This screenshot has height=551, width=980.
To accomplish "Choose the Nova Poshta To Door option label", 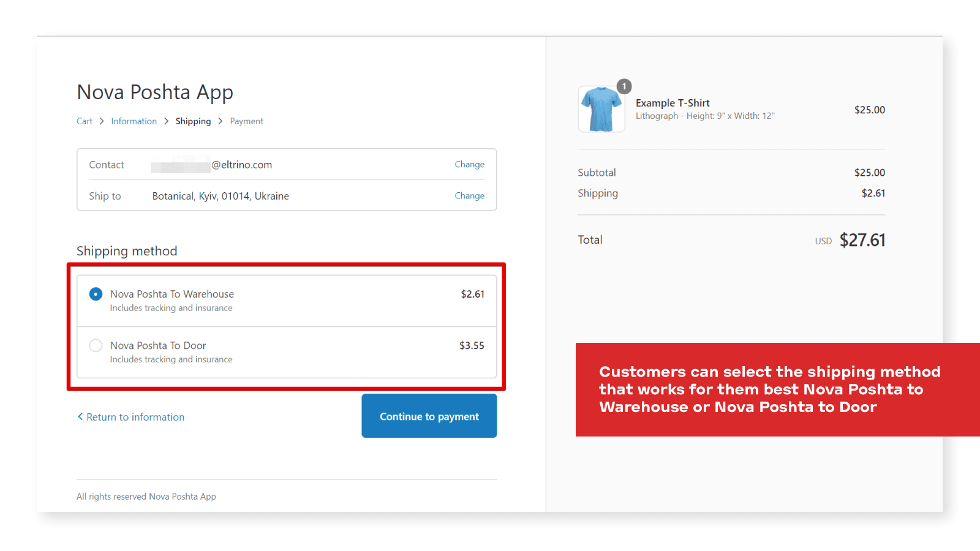I will pyautogui.click(x=158, y=346).
